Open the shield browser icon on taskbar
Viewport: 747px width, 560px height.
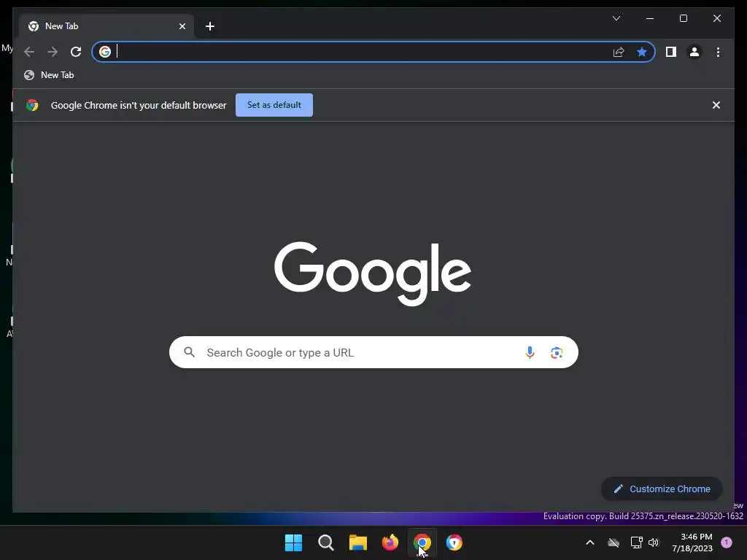click(454, 542)
